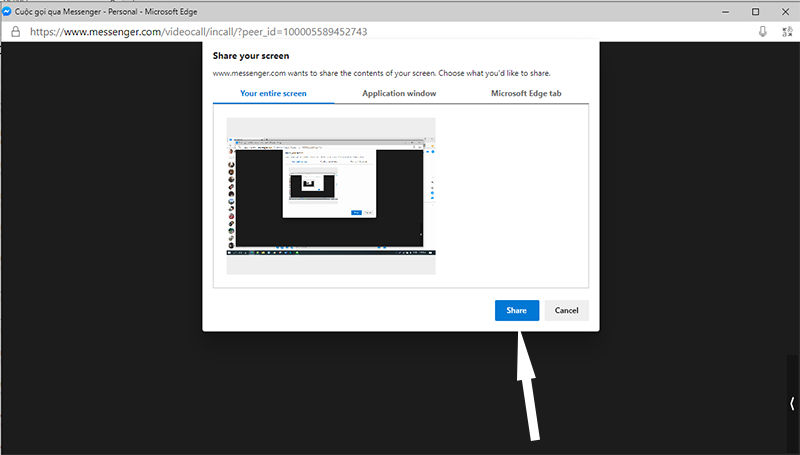Image resolution: width=800 pixels, height=455 pixels.
Task: Click the Messenger favicon in title bar
Action: [x=8, y=12]
